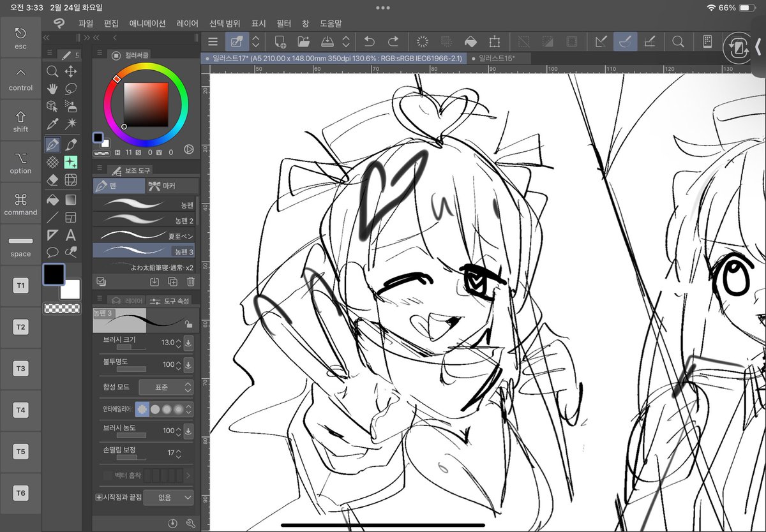Select the Object operation cube tool
This screenshot has height=532, width=766.
[x=53, y=107]
